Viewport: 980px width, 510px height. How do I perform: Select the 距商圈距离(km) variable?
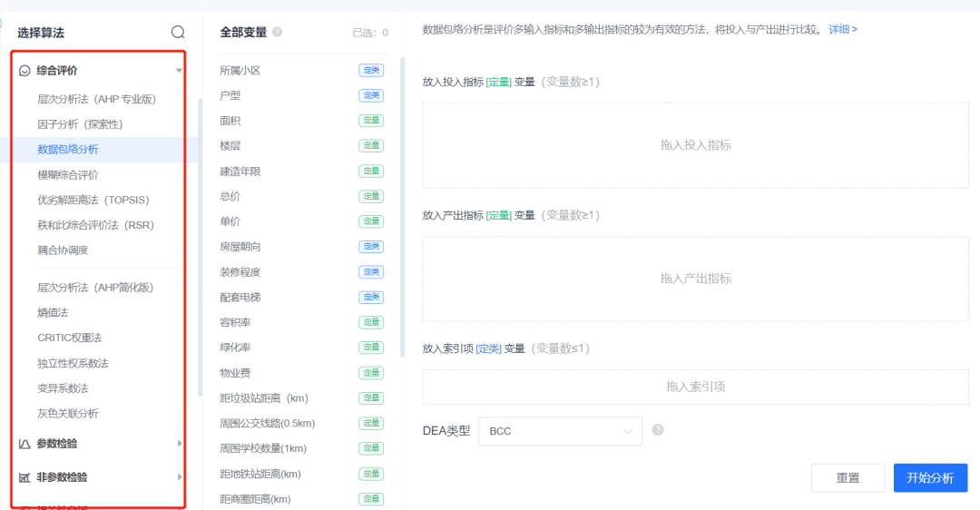[255, 499]
